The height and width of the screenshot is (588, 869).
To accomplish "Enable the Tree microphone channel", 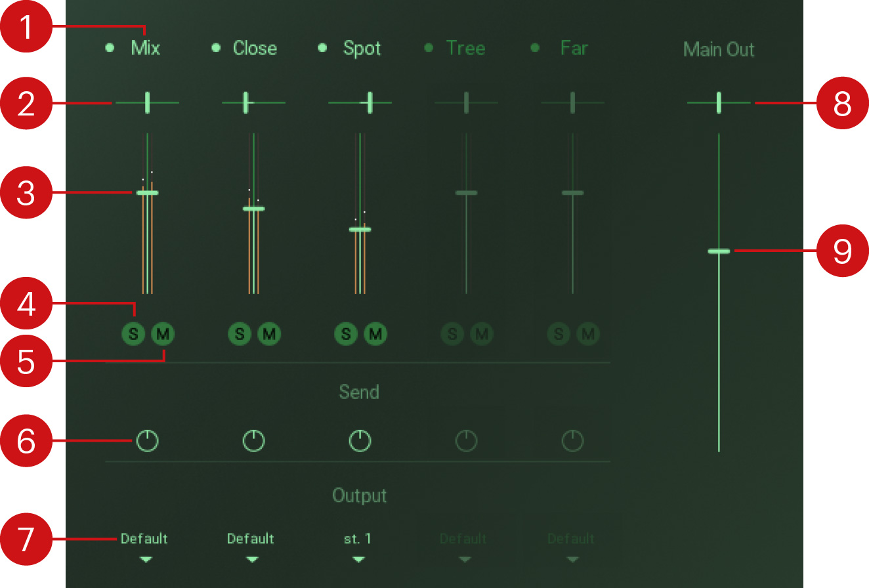I will click(430, 48).
